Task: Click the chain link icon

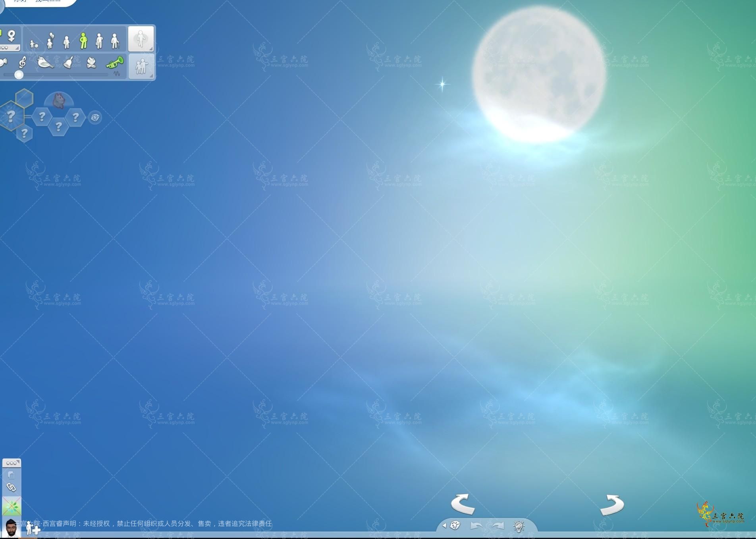Action: pos(12,487)
